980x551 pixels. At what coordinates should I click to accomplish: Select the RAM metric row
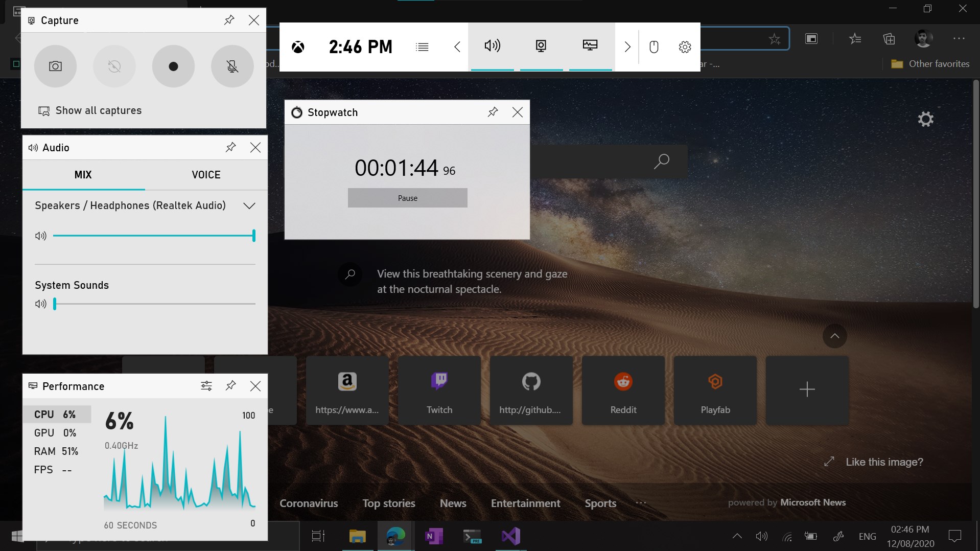[x=57, y=451]
